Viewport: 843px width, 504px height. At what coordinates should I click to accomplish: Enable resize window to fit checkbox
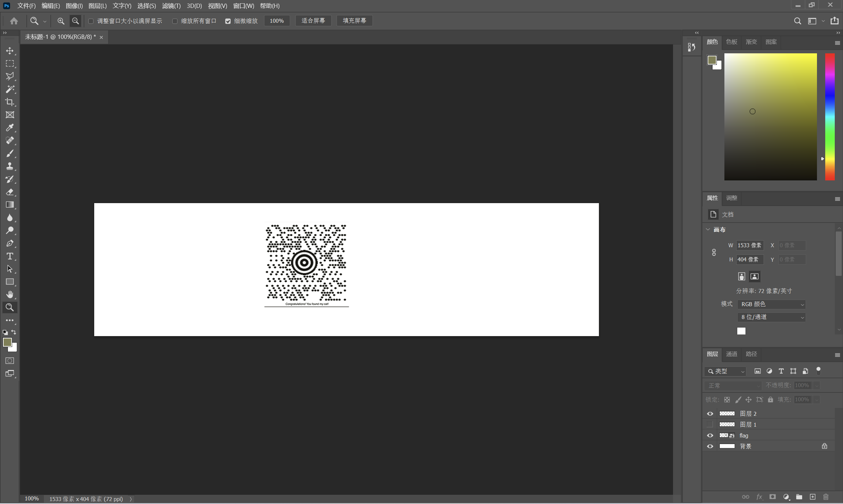[91, 21]
